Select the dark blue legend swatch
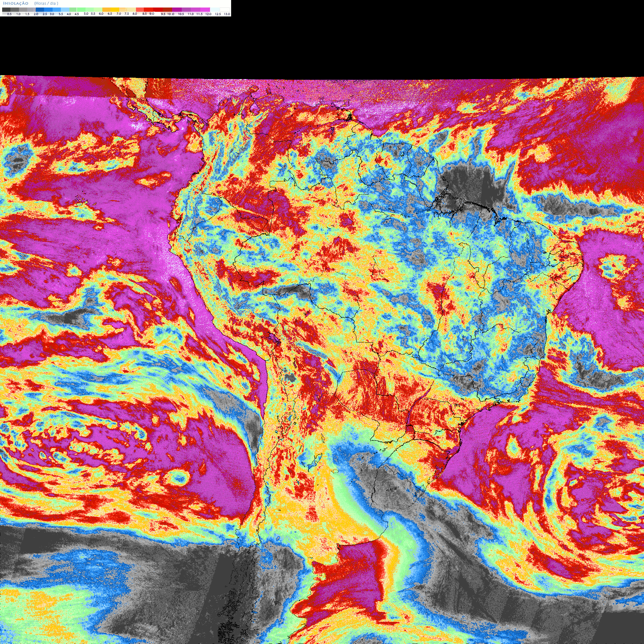644x644 pixels. point(40,10)
